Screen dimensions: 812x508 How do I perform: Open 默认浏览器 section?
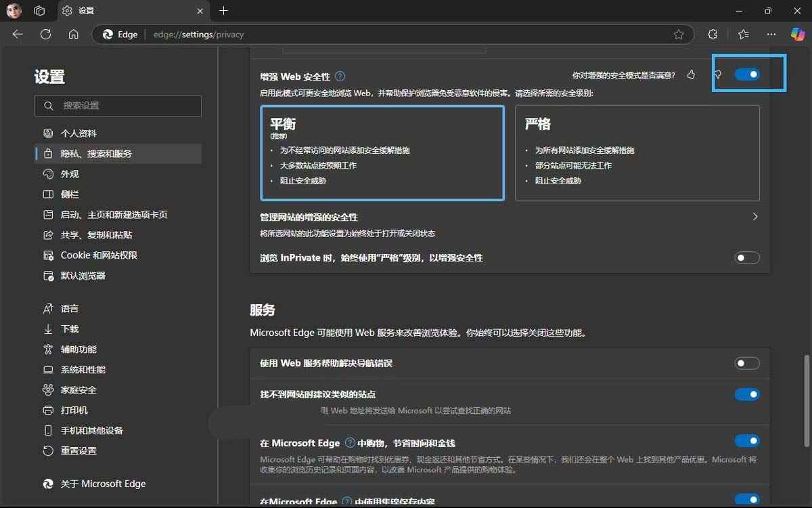[118, 276]
